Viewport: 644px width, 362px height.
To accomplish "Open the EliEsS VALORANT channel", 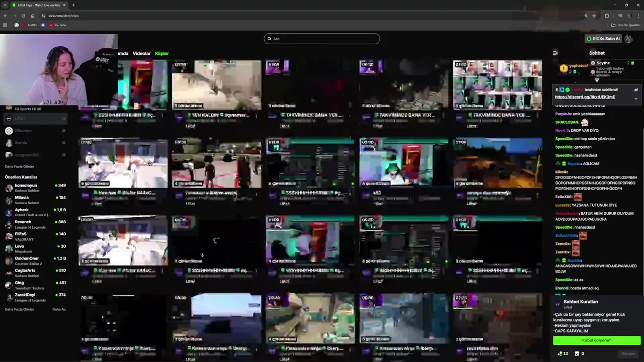I will (35, 236).
